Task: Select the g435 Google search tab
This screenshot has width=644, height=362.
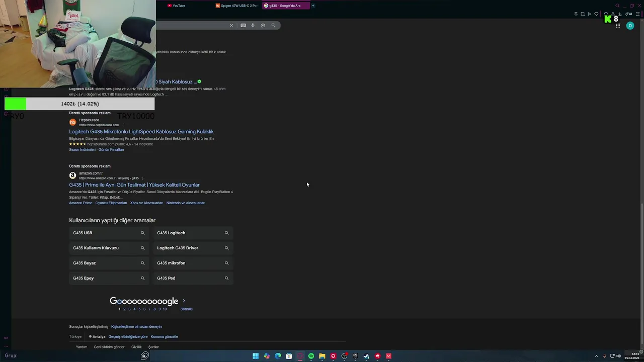Action: (x=285, y=6)
